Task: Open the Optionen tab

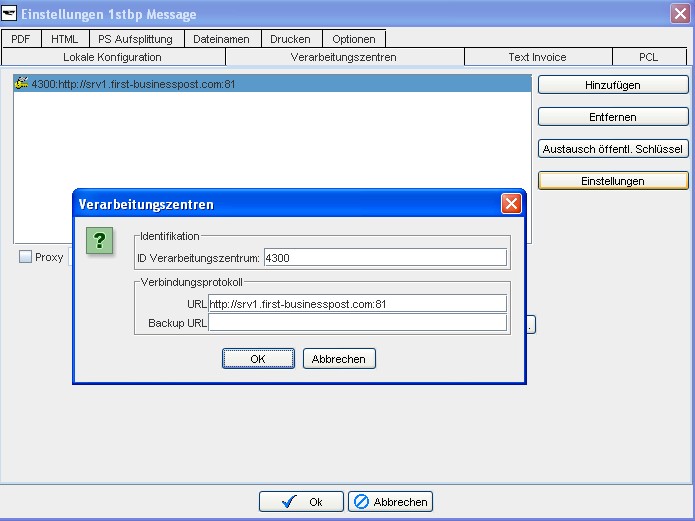Action: click(x=354, y=39)
